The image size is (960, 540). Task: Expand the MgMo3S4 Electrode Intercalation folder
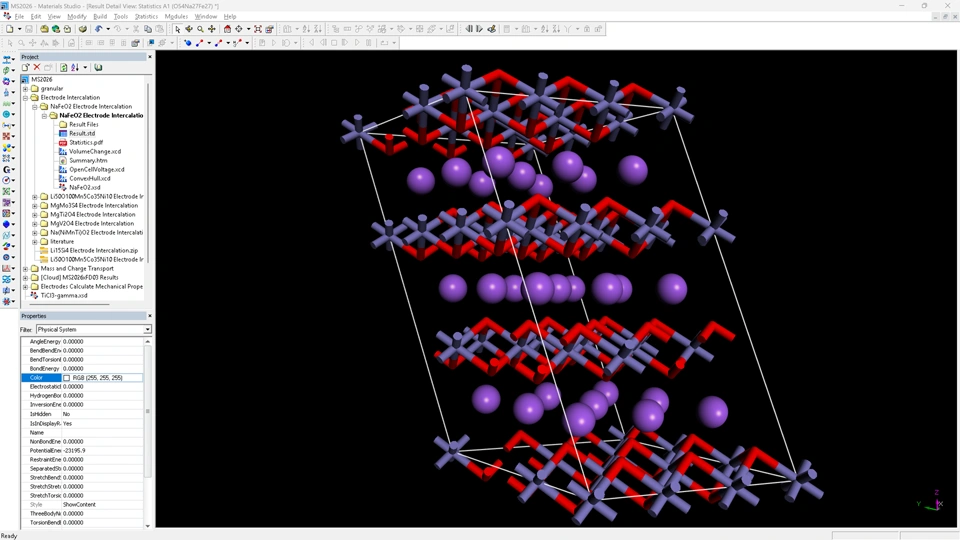[x=35, y=206]
